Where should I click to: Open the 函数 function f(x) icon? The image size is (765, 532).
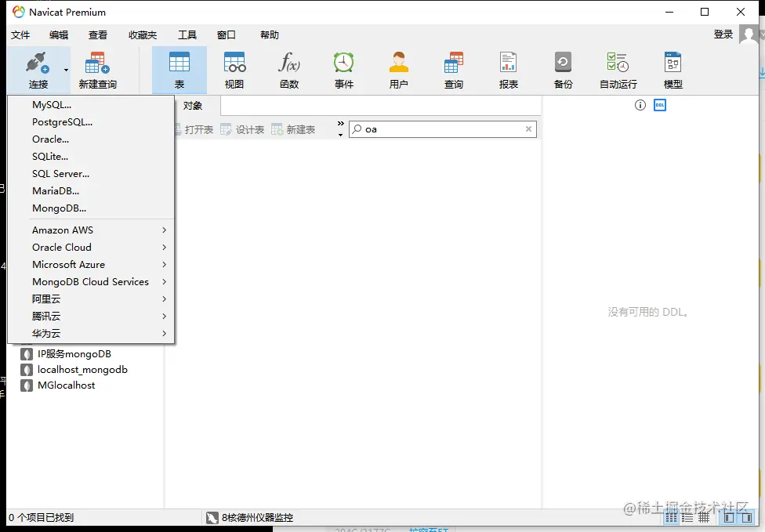[x=288, y=63]
